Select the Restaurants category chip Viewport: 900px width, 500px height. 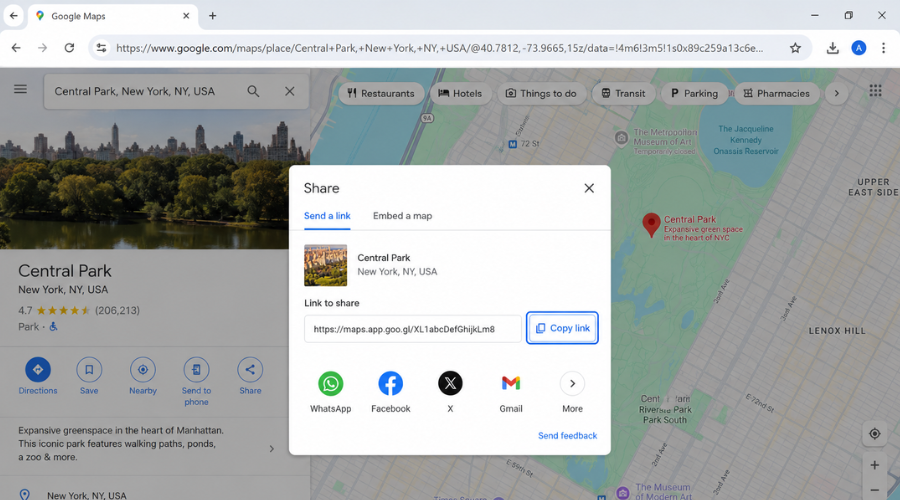point(381,94)
